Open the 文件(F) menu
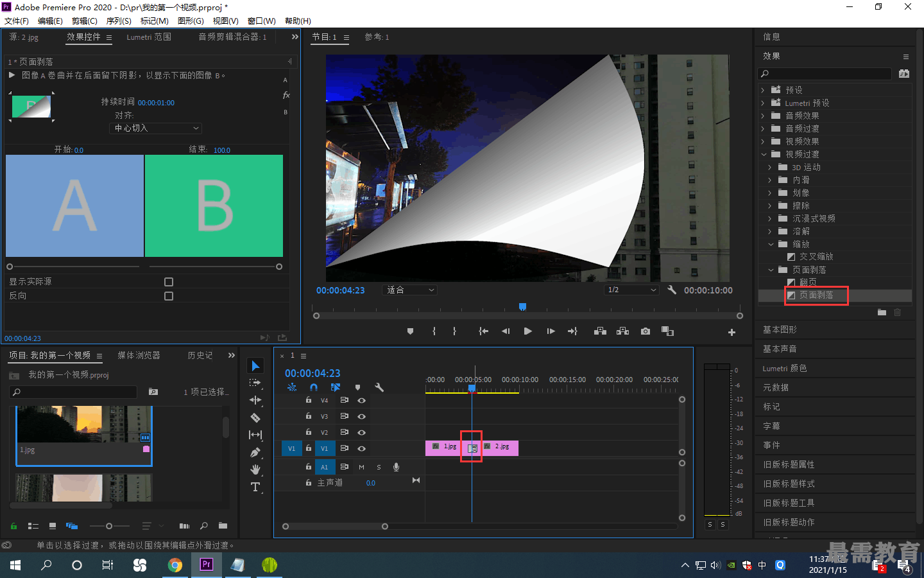 (16, 21)
